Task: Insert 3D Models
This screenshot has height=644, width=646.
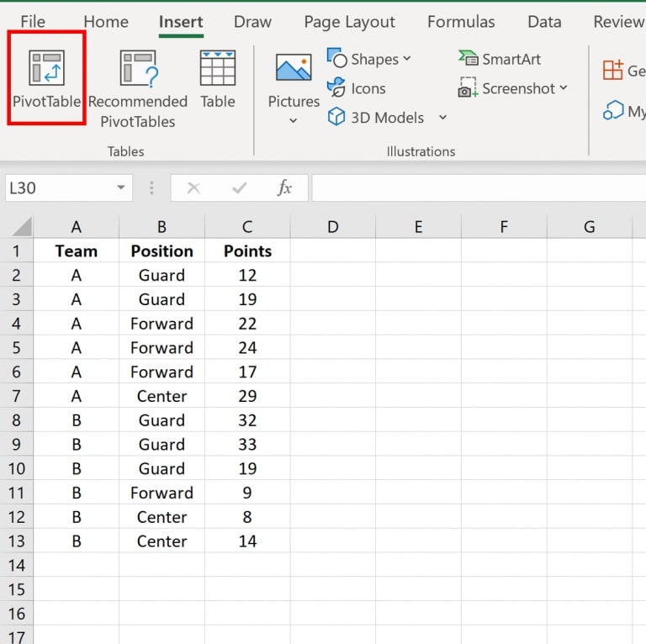Action: (x=376, y=118)
